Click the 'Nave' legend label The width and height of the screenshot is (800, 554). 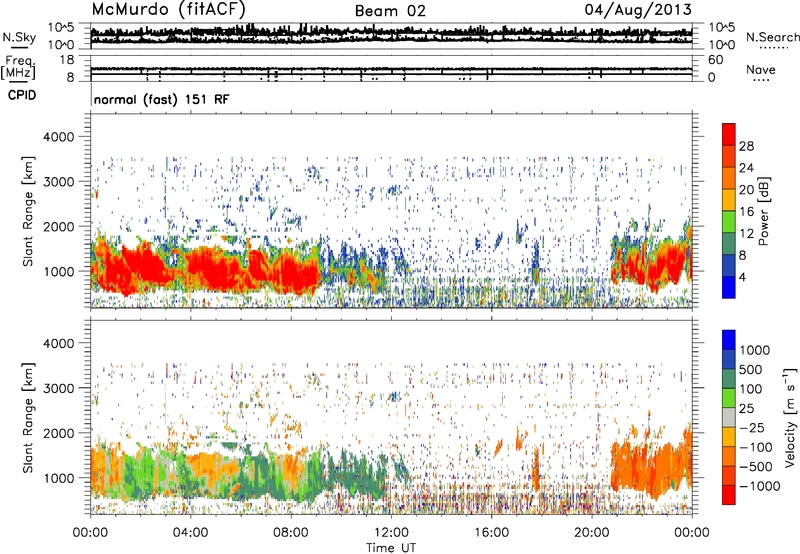[761, 69]
